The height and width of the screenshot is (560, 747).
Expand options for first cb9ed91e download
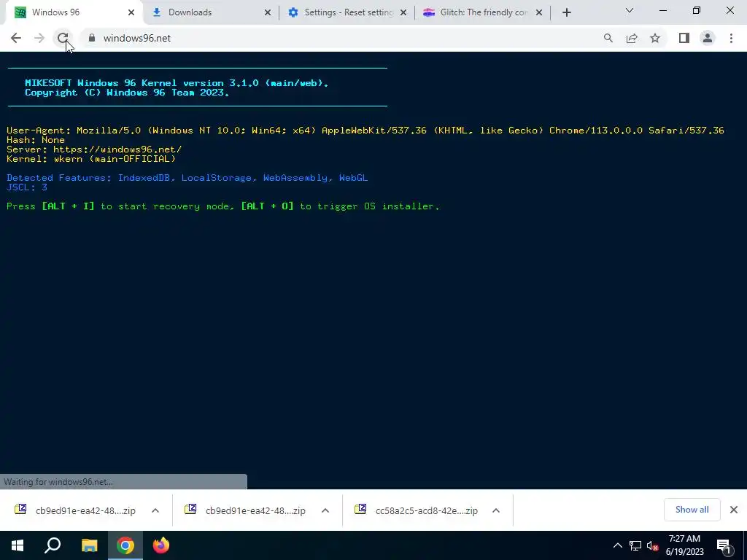pyautogui.click(x=155, y=510)
